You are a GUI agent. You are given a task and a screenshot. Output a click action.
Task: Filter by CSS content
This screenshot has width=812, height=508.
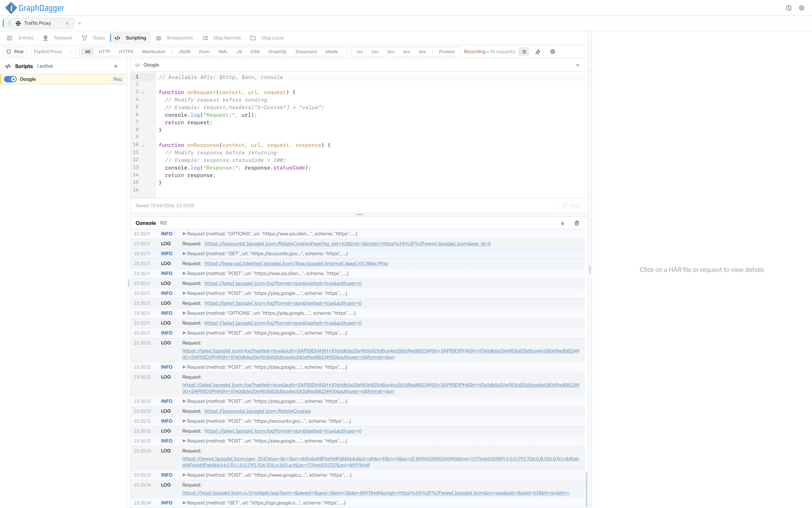point(255,52)
